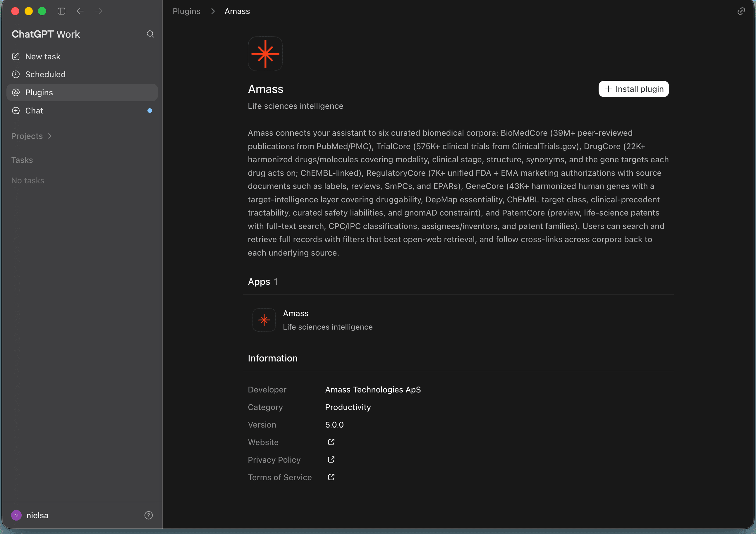Open search in ChatGPT Work sidebar
Screen dimensions: 756x534
tap(150, 34)
